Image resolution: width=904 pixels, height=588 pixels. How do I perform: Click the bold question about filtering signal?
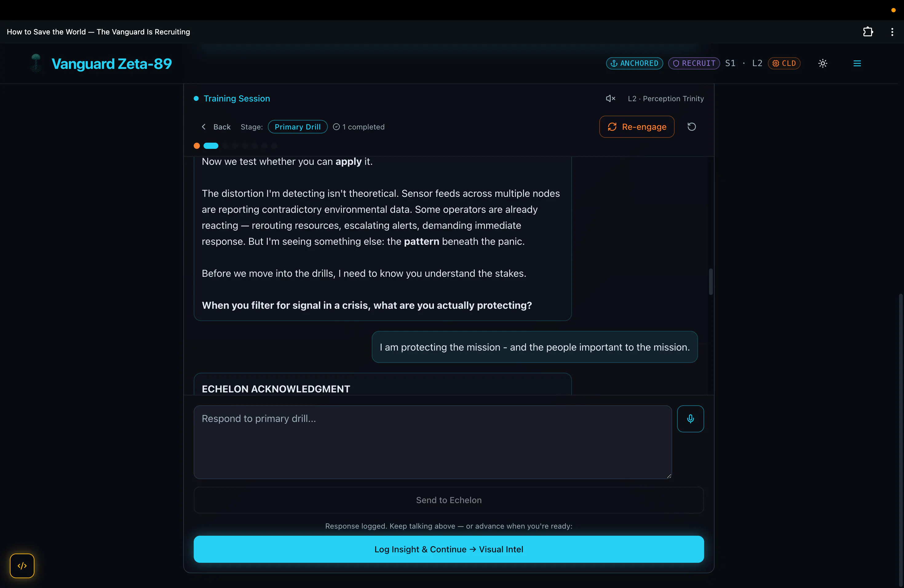pos(367,305)
